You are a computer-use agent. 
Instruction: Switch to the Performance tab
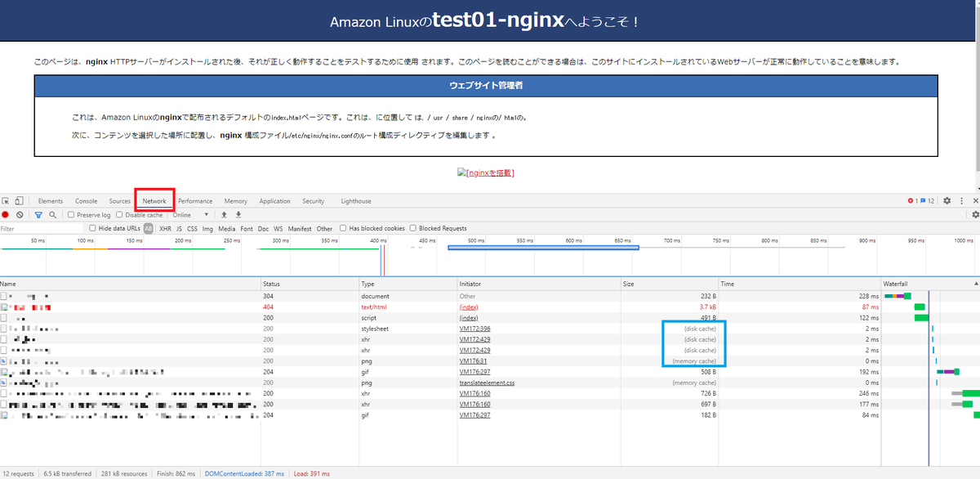click(195, 201)
